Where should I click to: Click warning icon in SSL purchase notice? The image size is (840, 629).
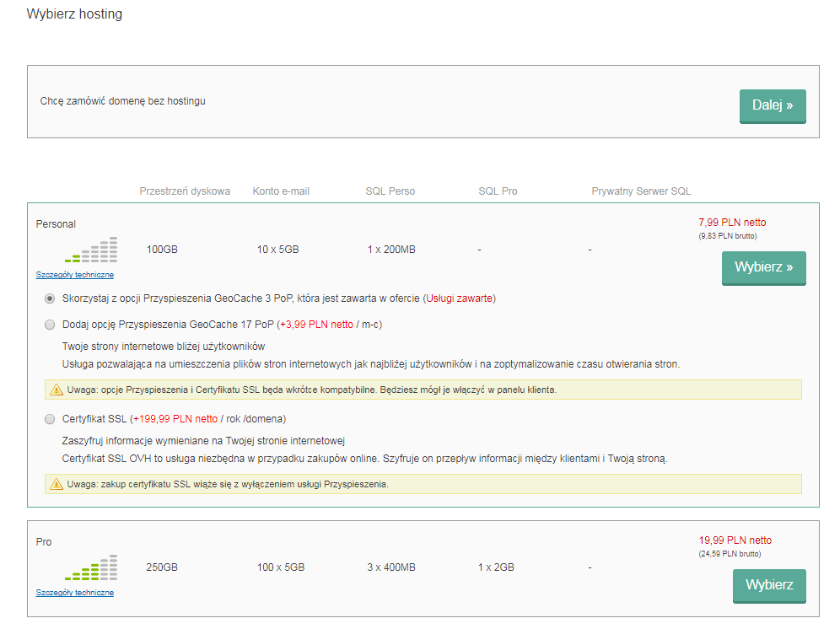point(57,484)
